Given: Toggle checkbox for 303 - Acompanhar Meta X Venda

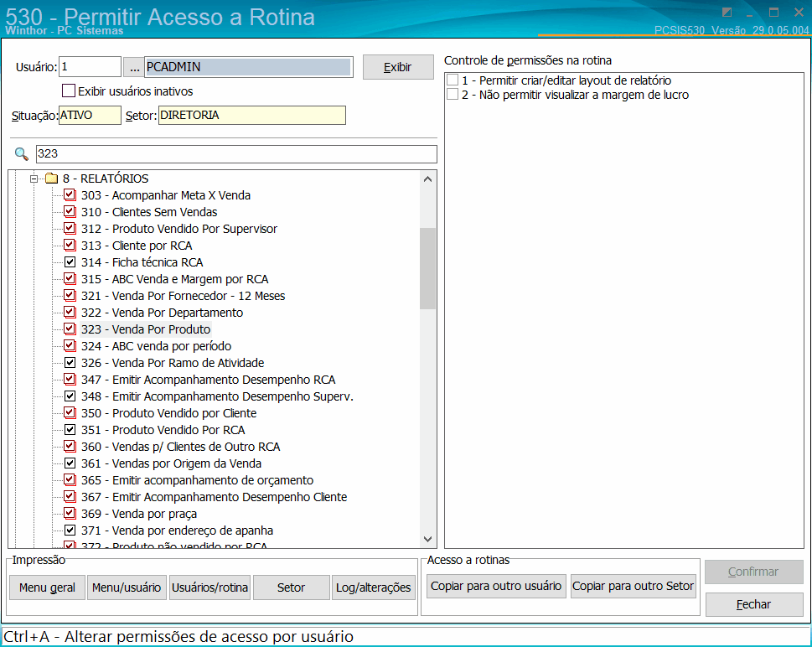Looking at the screenshot, I should (x=70, y=195).
